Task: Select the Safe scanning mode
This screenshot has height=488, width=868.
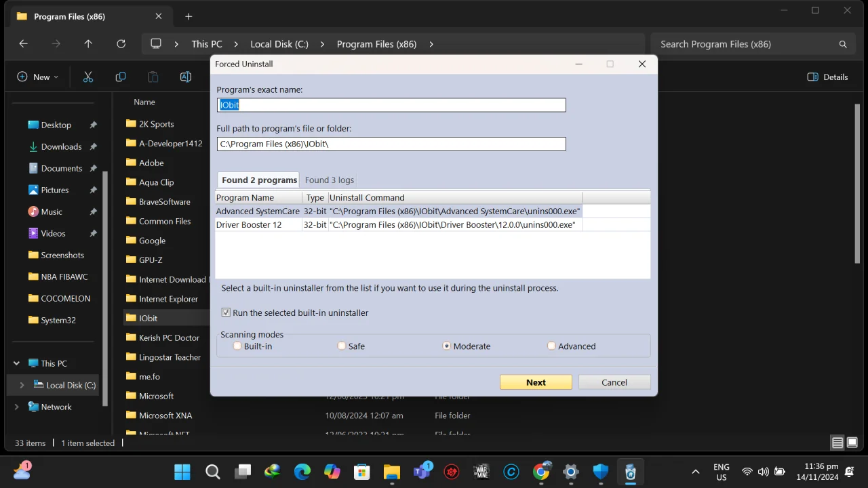Action: click(342, 346)
